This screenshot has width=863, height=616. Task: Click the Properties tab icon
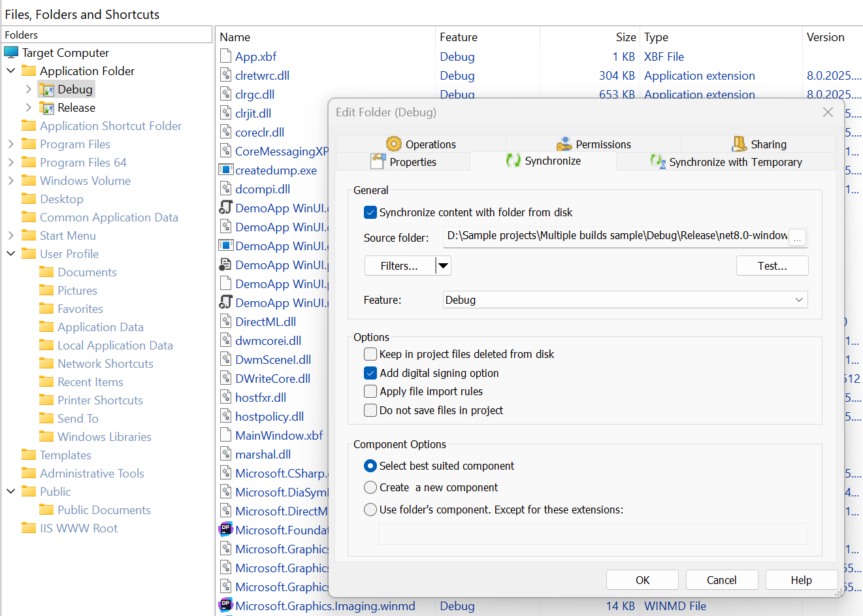click(378, 161)
